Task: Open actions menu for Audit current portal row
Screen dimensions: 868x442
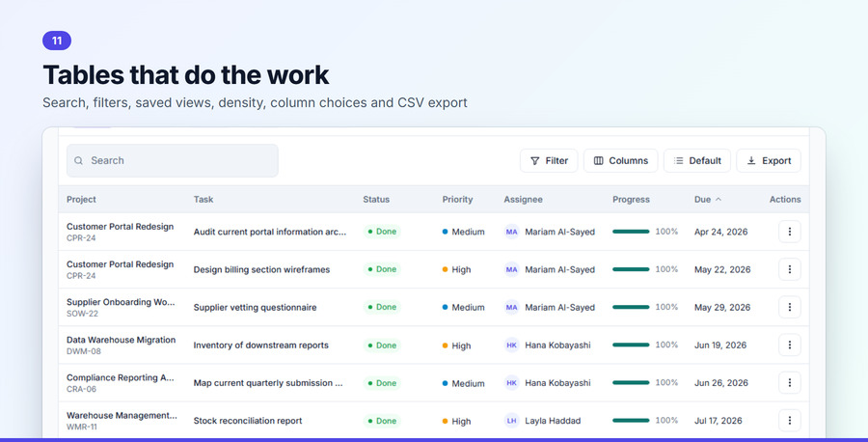Action: point(789,232)
